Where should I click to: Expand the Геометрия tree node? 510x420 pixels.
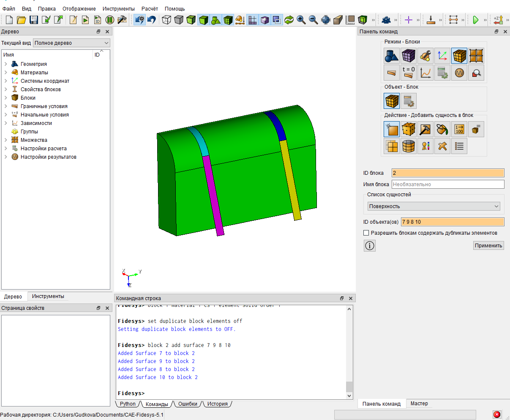point(6,64)
